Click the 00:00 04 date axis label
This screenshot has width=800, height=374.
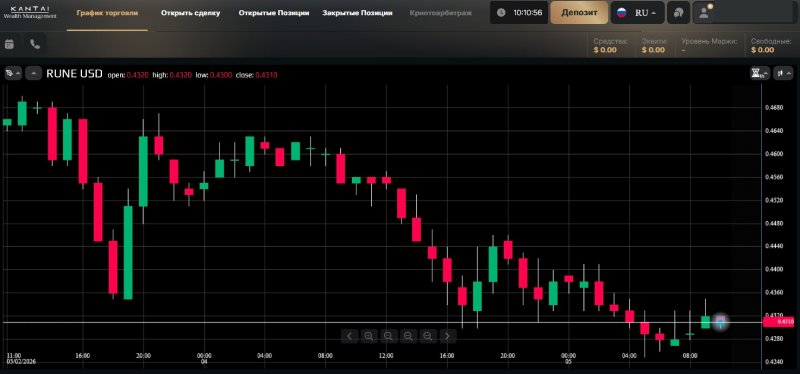(x=204, y=358)
